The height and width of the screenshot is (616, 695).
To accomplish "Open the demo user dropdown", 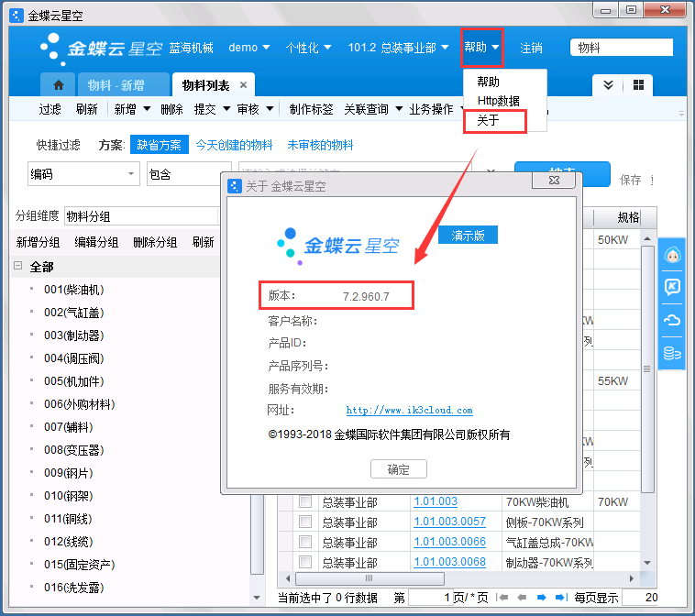I will (x=248, y=48).
